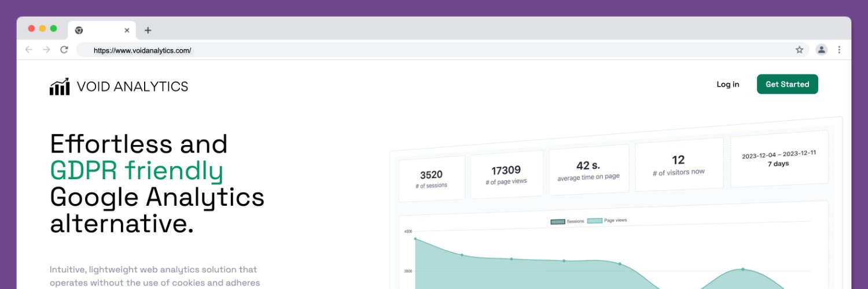The height and width of the screenshot is (289, 868).
Task: Click the 42 s. average time card
Action: pyautogui.click(x=588, y=169)
